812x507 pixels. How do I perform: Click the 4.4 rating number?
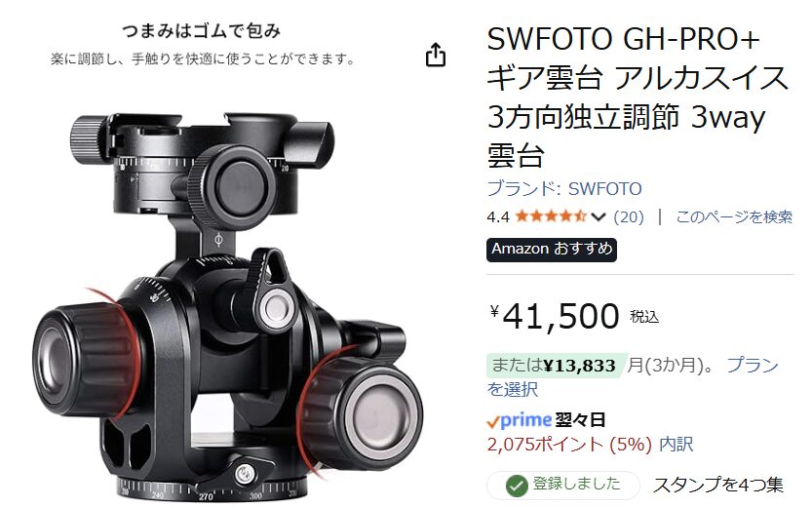(x=498, y=216)
